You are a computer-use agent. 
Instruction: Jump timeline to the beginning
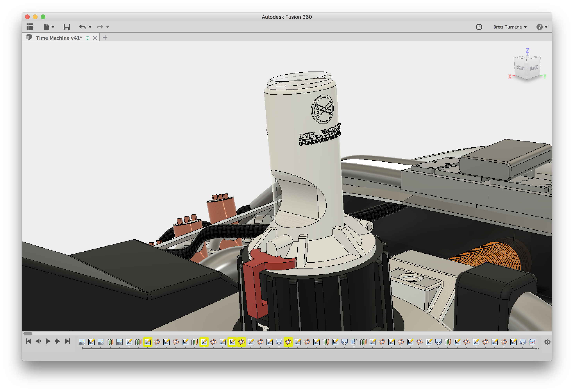point(28,341)
